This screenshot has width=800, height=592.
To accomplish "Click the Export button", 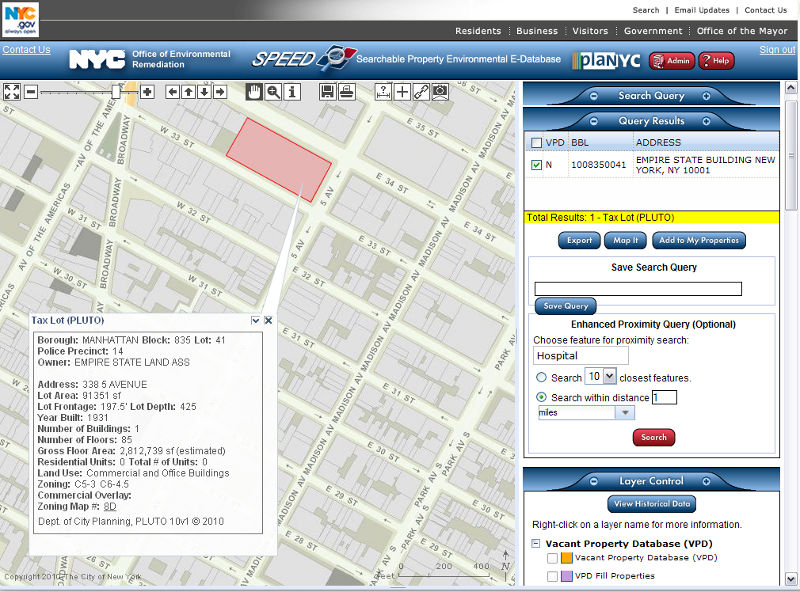I will [x=579, y=240].
